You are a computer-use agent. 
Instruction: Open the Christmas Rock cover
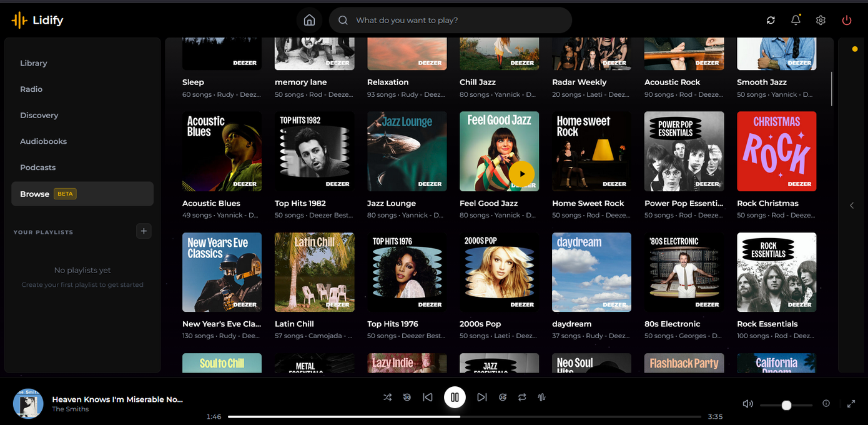click(777, 151)
